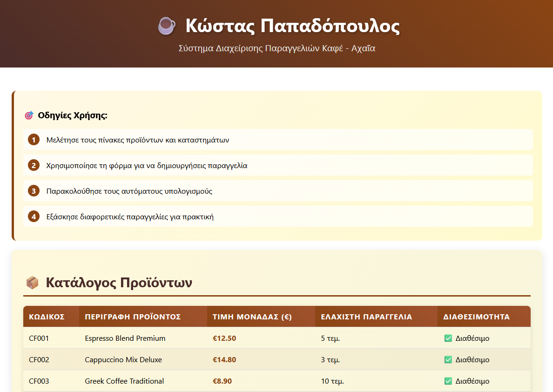Screen dimensions: 553x392
Task: Click the target icon beside Οδηγίες Χρήσης
Action: click(x=29, y=115)
